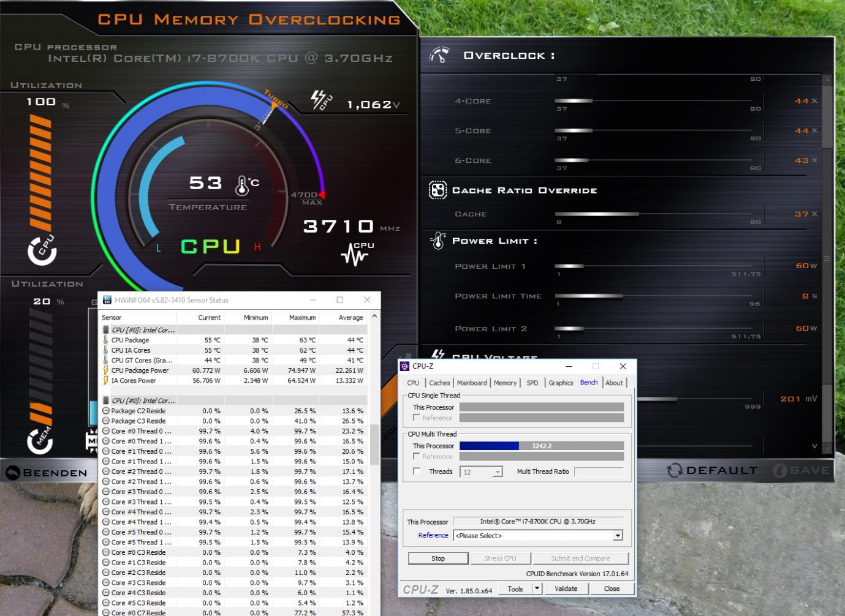Switch to the Graphics tab in CPU-Z
845x616 pixels.
click(x=561, y=383)
